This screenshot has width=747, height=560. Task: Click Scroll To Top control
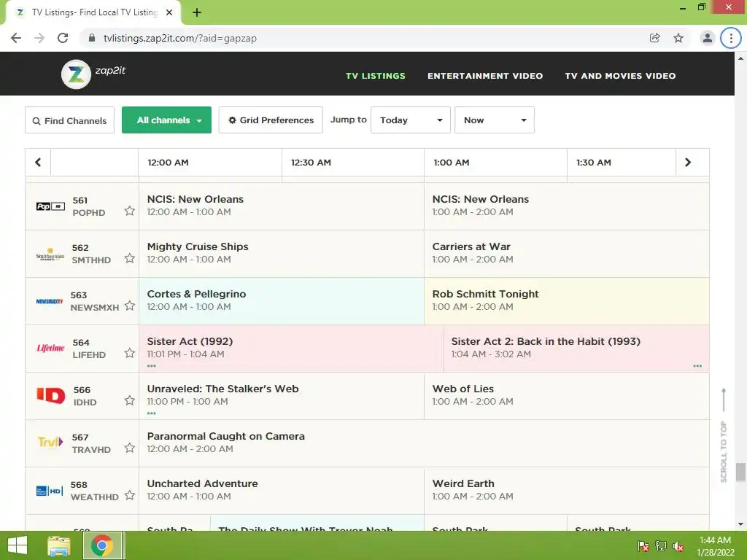pos(724,435)
